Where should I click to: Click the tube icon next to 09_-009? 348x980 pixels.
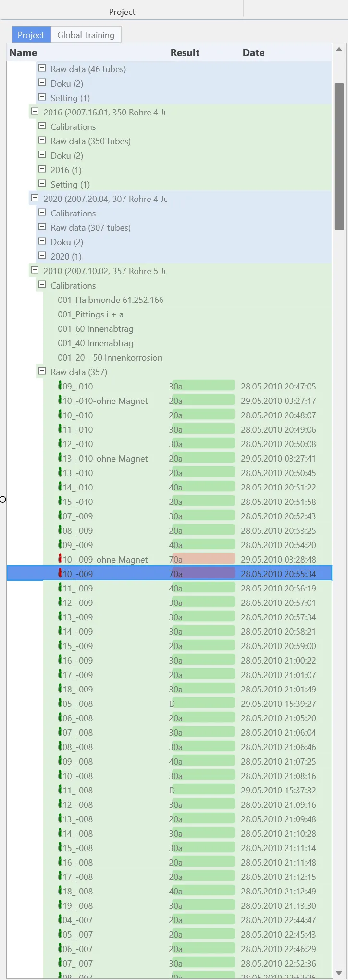tap(60, 544)
